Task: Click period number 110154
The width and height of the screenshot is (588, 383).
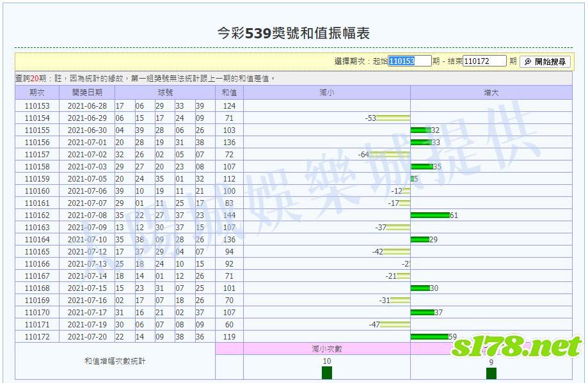Action: coord(37,118)
